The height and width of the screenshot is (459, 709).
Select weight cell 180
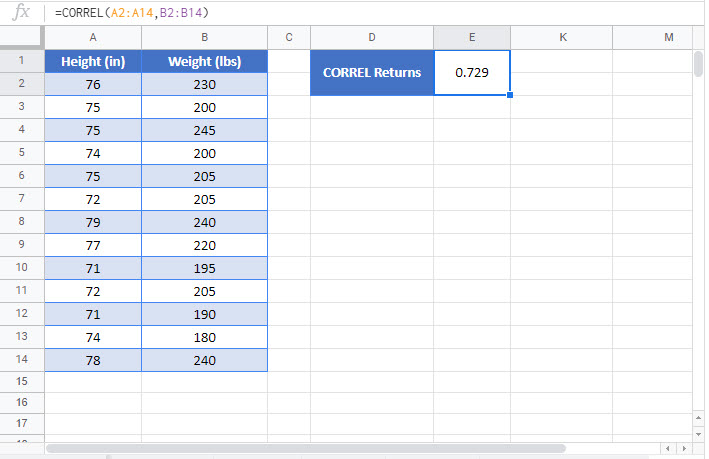(204, 337)
